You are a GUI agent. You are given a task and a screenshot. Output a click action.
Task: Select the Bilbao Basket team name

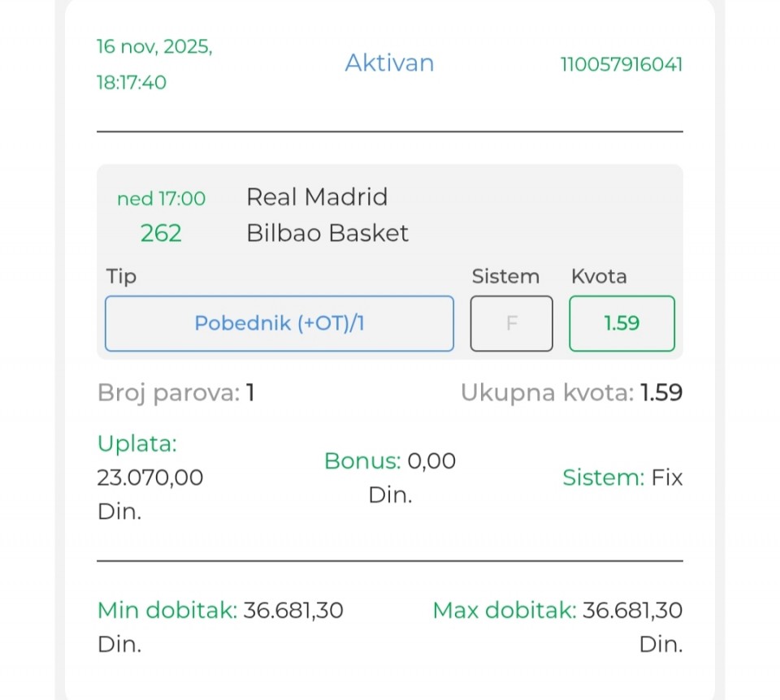327,234
